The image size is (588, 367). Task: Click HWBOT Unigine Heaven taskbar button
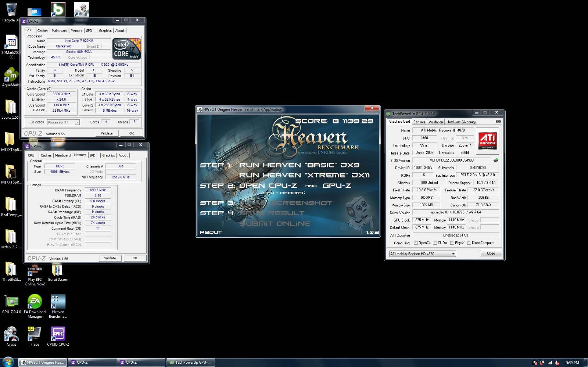coord(43,362)
